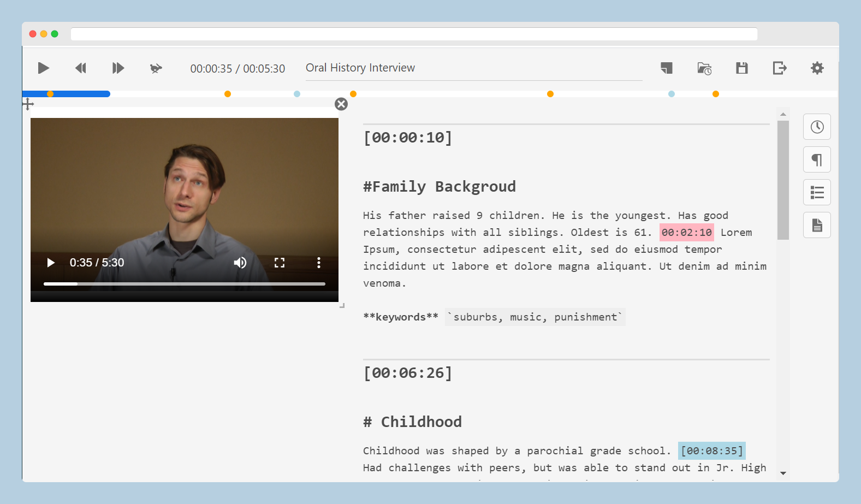
Task: Close the video panel with X button
Action: (341, 104)
